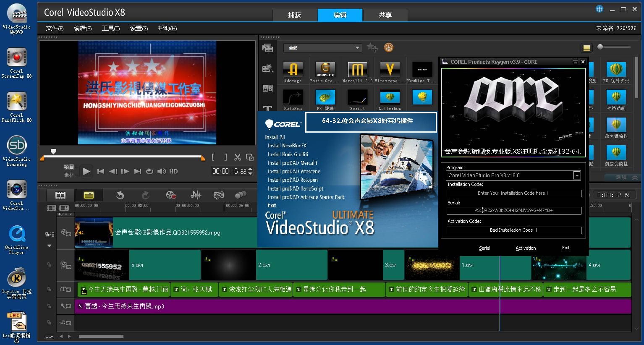
Task: Toggle lock on the overlay track
Action: point(49,264)
